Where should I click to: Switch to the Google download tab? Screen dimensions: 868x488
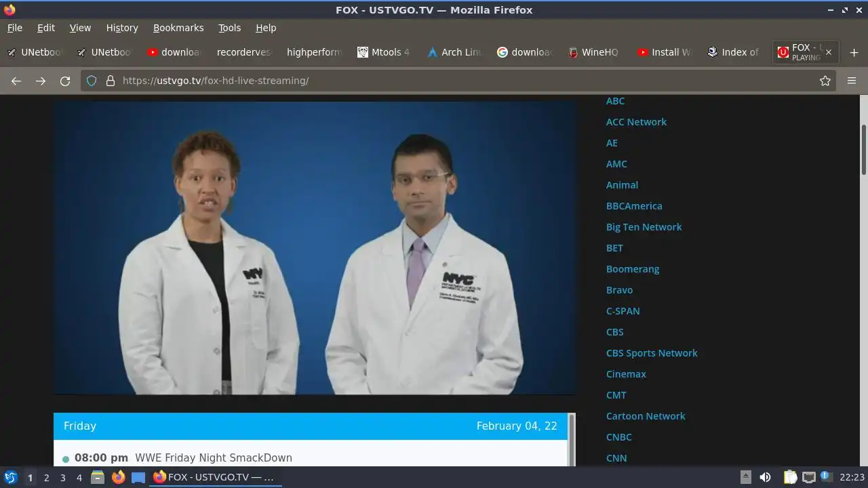coord(524,52)
